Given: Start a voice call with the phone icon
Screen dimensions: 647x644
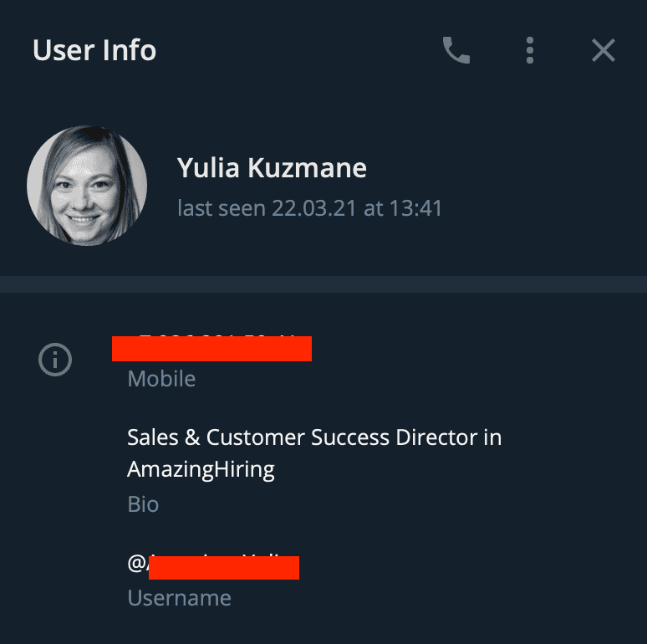Looking at the screenshot, I should click(x=456, y=51).
